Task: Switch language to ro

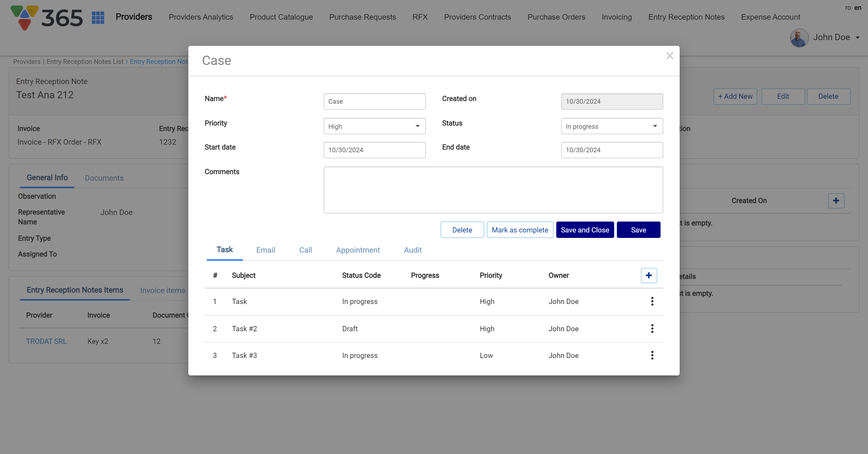Action: [848, 8]
